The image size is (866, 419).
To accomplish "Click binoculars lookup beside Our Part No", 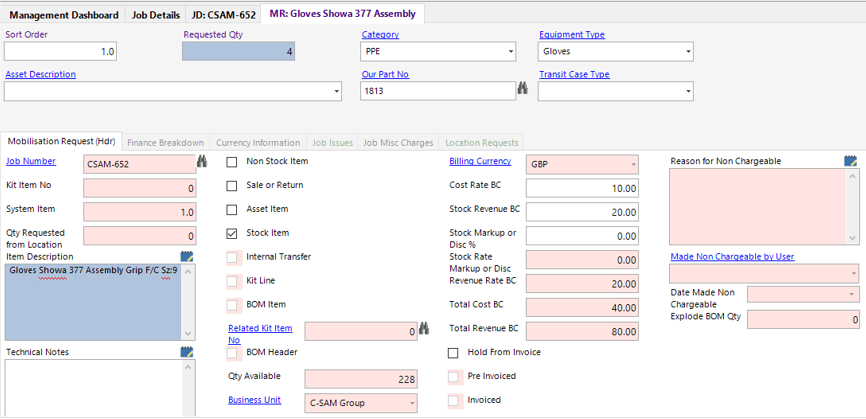I will [x=522, y=90].
